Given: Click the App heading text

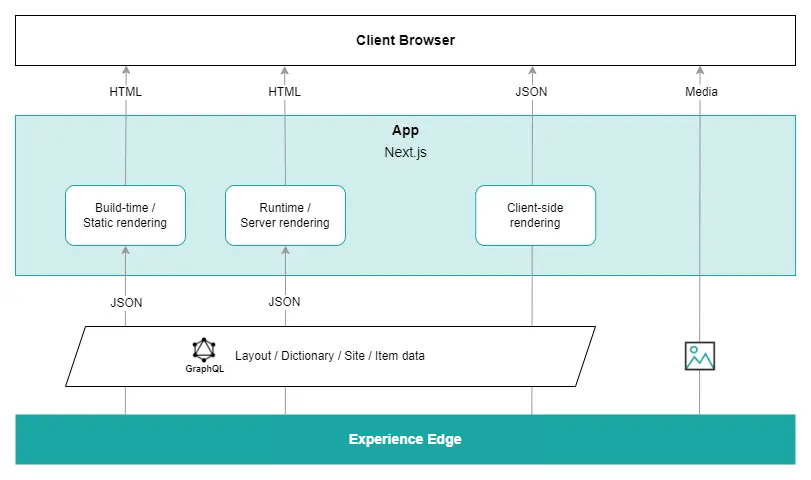Looking at the screenshot, I should click(x=406, y=130).
